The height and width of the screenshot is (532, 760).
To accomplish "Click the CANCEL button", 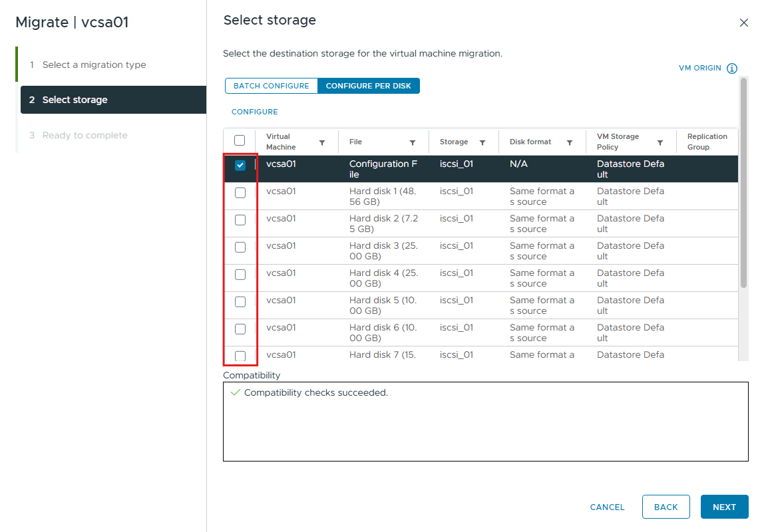I will [608, 507].
